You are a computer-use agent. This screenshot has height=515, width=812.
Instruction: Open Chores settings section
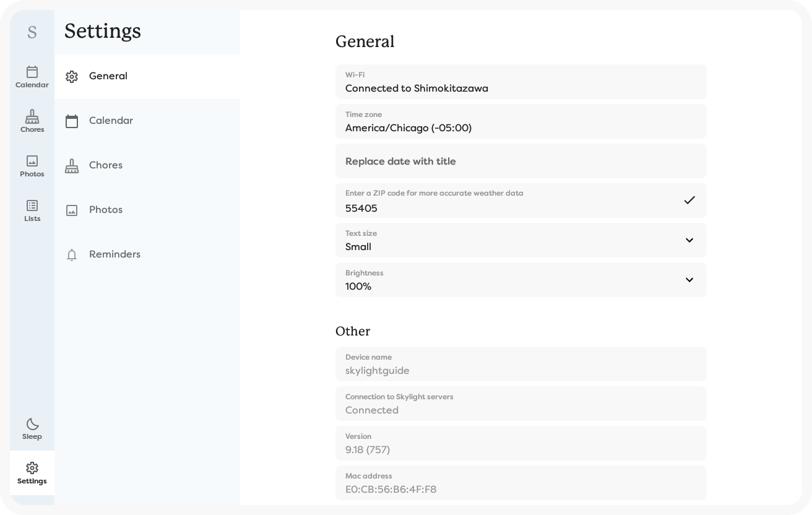106,165
